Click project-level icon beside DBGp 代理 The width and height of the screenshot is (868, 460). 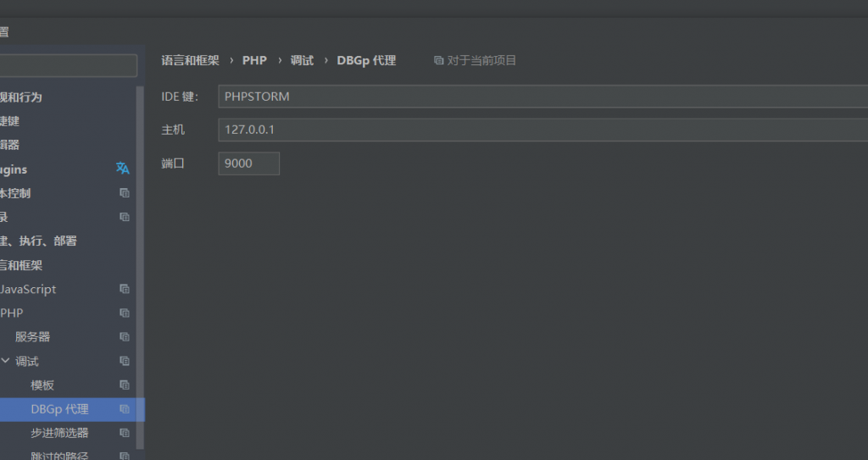(x=125, y=409)
